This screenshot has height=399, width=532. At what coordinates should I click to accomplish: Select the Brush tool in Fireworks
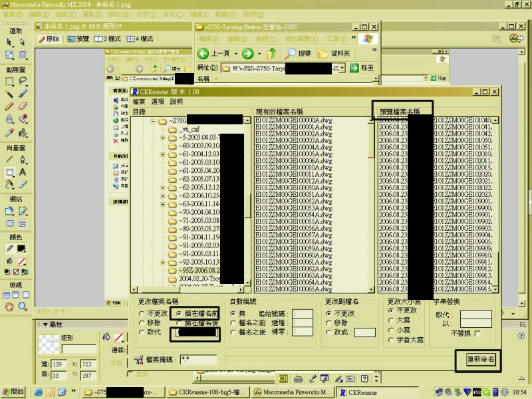(23, 94)
